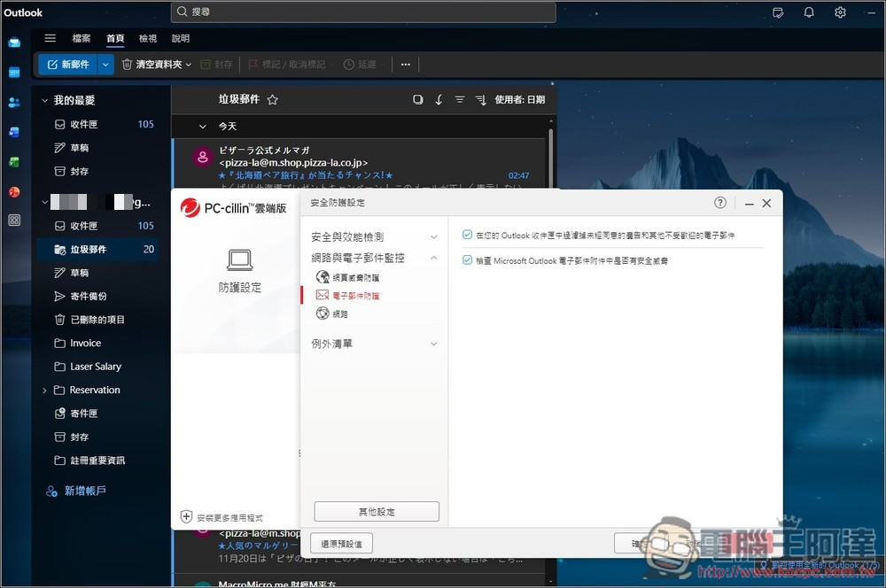Open the 檔案 menu
The image size is (886, 588).
click(x=82, y=38)
